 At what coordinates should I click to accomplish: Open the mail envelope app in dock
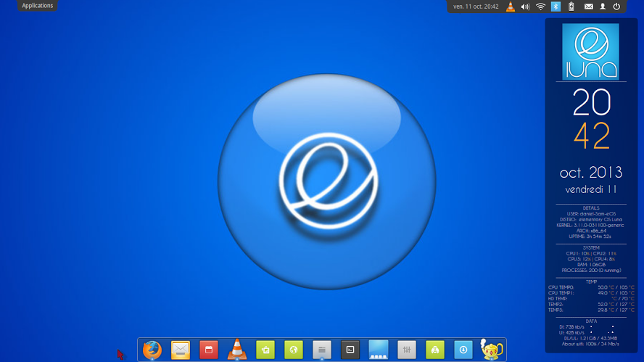tap(181, 350)
